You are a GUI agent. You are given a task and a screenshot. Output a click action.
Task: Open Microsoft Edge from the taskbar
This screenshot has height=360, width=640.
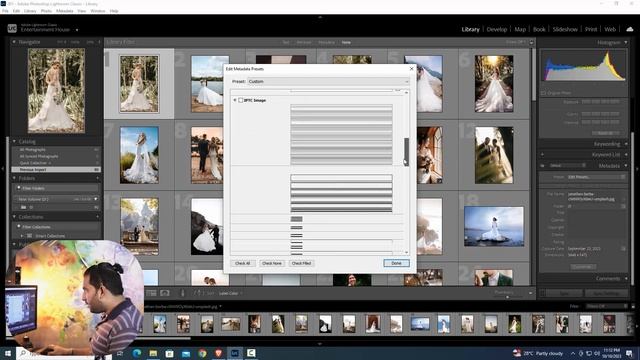(137, 353)
